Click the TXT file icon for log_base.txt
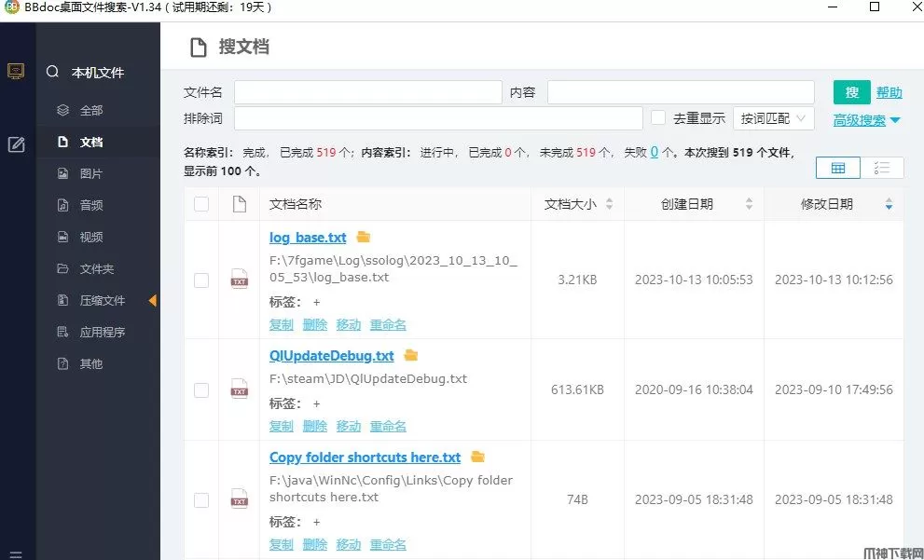The height and width of the screenshot is (560, 924). (x=240, y=280)
